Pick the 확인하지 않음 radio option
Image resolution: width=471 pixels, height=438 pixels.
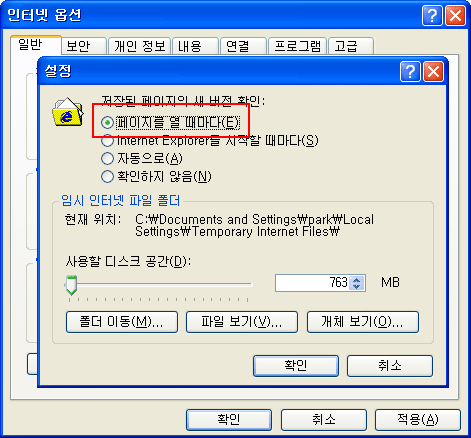(107, 176)
